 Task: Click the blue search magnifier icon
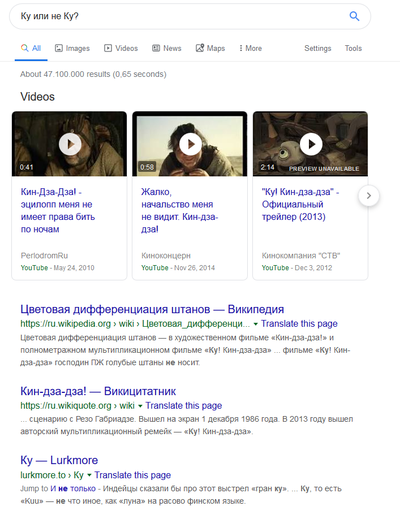[354, 16]
